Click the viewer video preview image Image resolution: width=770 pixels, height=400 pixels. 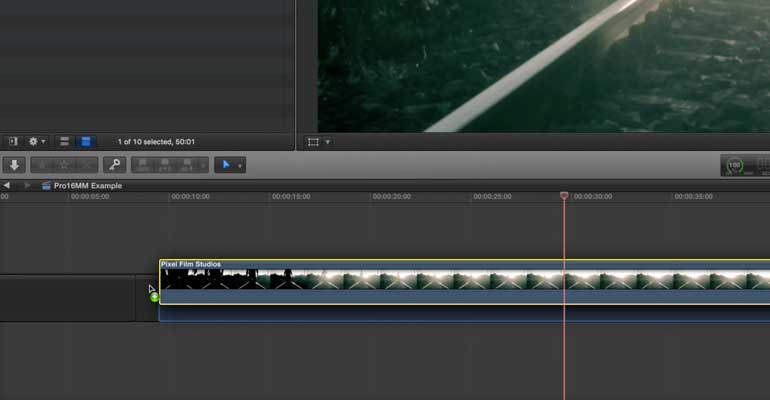544,66
